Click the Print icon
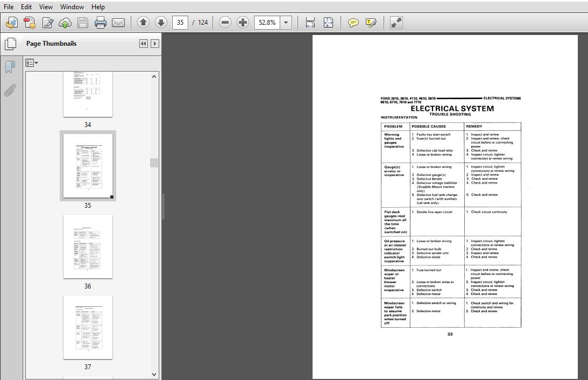The width and height of the screenshot is (588, 380). point(101,23)
